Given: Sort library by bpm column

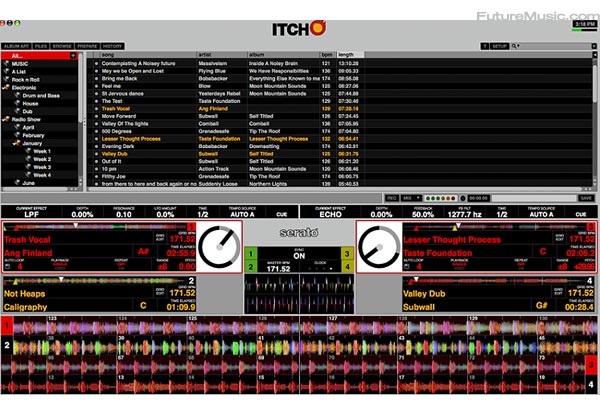Looking at the screenshot, I should coord(328,55).
